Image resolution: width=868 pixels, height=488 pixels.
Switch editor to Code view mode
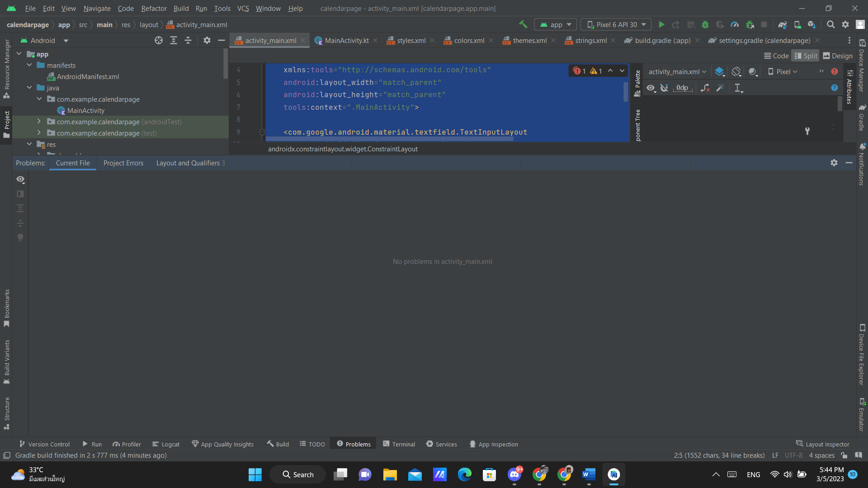pos(776,56)
